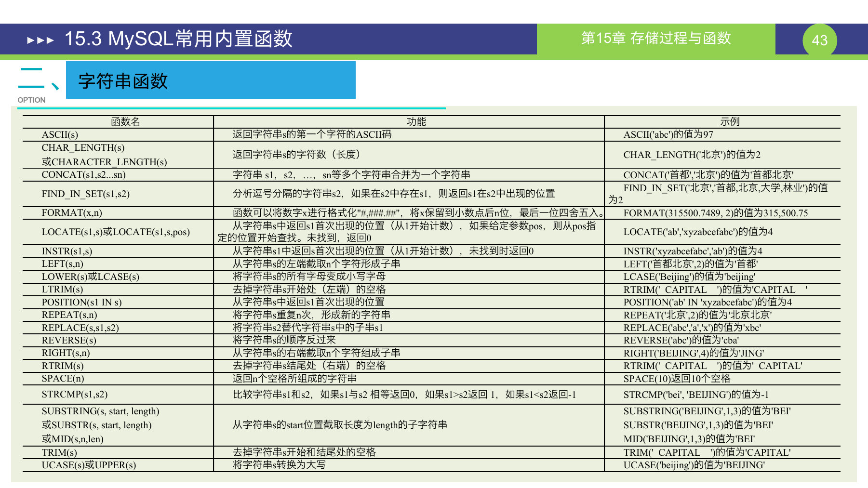Click example REVERSE('abc')的值为'cba'

[681, 340]
